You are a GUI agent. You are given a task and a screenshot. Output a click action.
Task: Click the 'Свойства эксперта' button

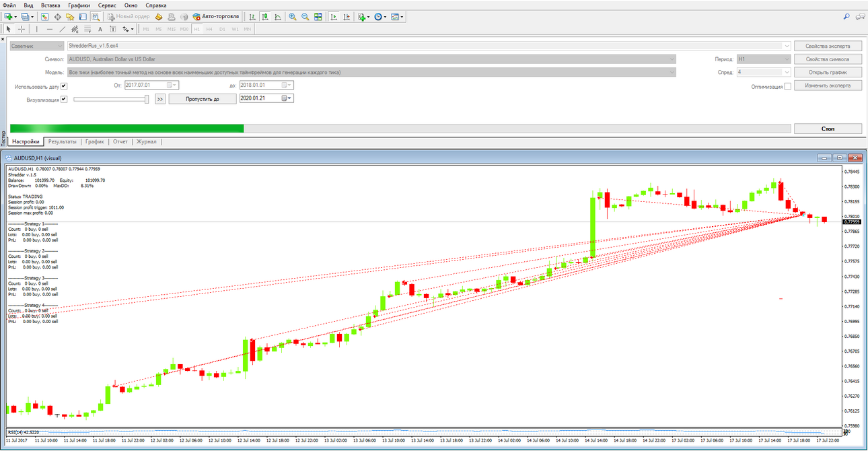828,46
